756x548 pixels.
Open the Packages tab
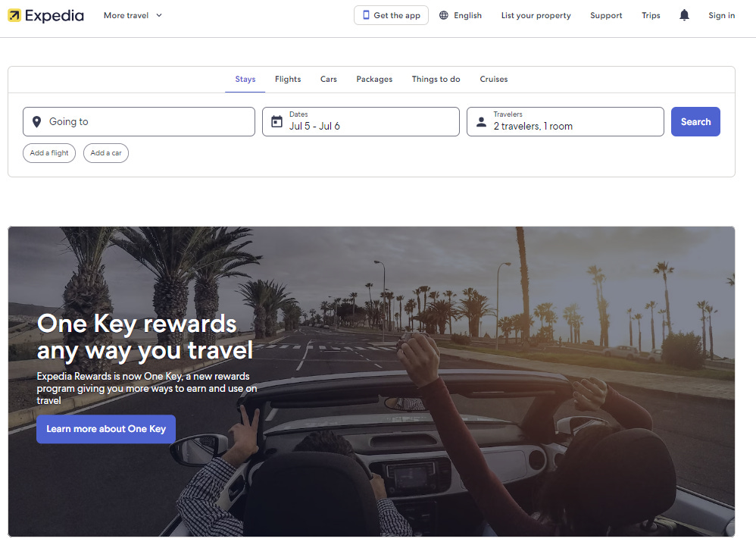pos(374,79)
